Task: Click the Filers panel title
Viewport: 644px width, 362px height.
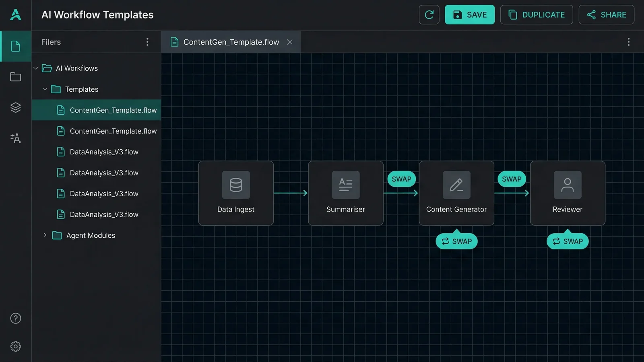Action: pos(51,42)
